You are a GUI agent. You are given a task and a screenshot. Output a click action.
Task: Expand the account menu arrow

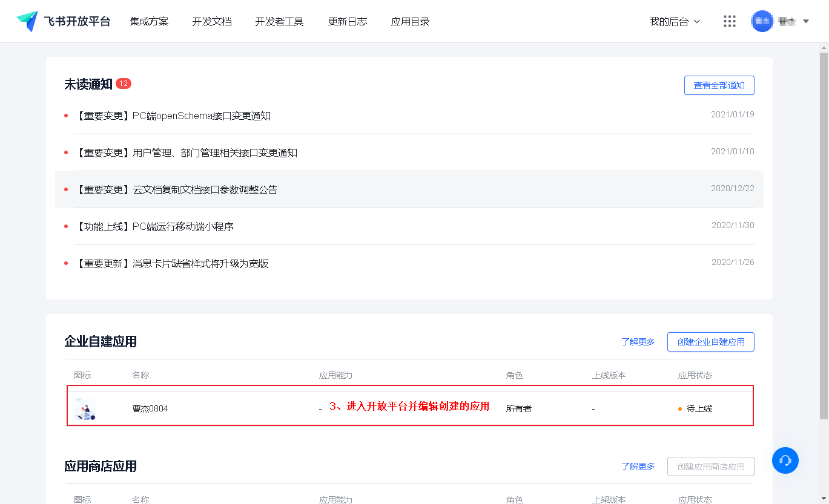coord(806,21)
